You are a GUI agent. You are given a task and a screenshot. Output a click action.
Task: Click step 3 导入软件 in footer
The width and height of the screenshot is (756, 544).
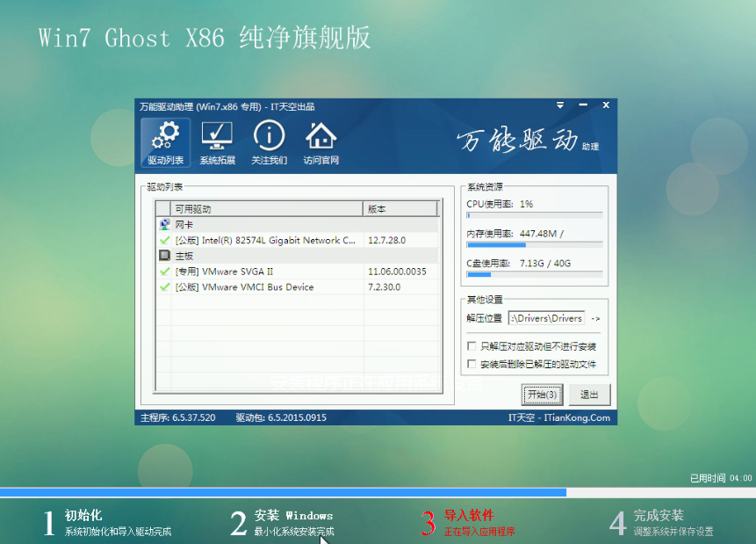pos(468,523)
